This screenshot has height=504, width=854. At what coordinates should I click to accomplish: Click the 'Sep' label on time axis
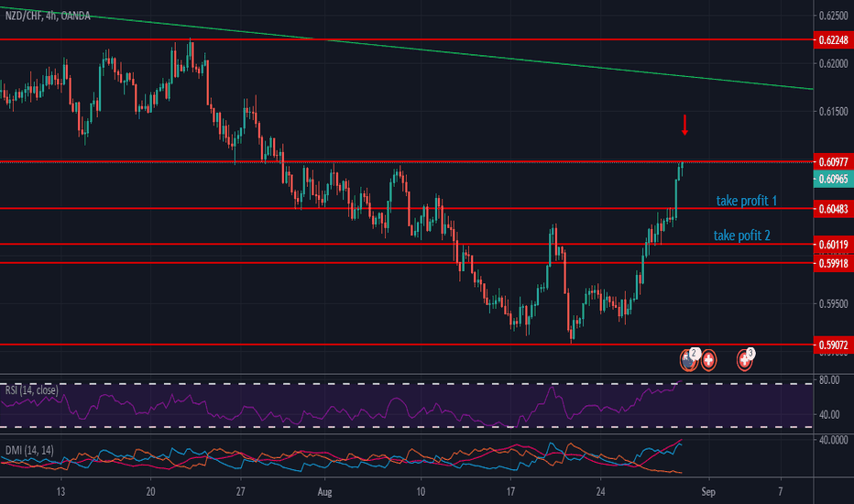point(708,492)
